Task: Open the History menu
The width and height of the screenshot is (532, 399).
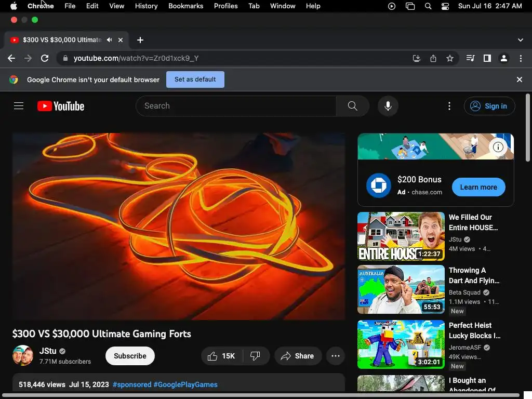Action: [146, 6]
